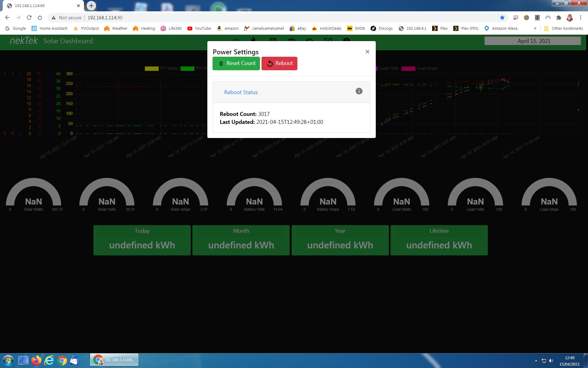Reload the page

(29, 18)
